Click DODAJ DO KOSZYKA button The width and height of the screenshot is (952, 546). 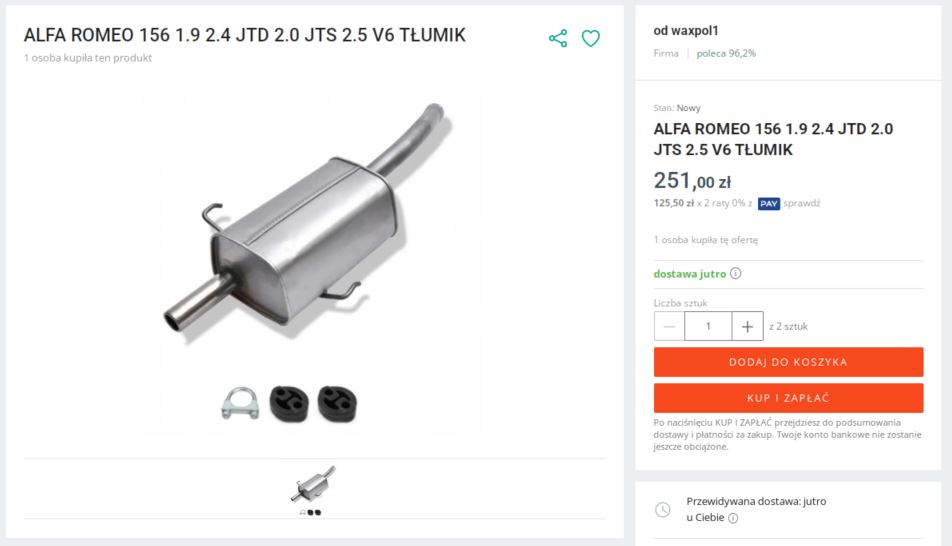(788, 362)
